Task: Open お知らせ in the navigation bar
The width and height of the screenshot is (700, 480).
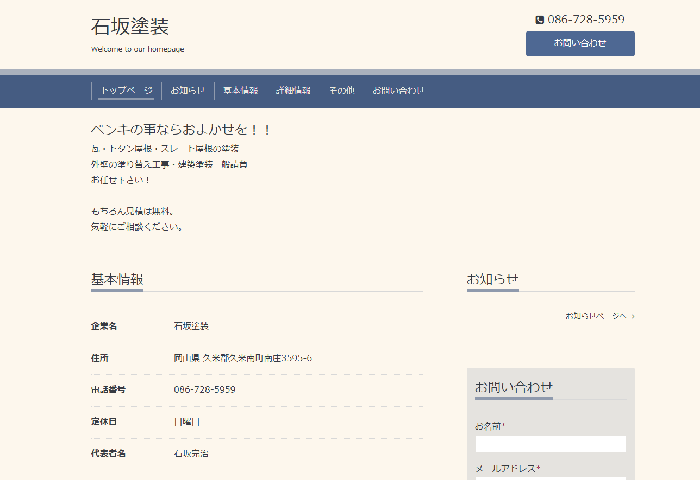Action: click(188, 91)
